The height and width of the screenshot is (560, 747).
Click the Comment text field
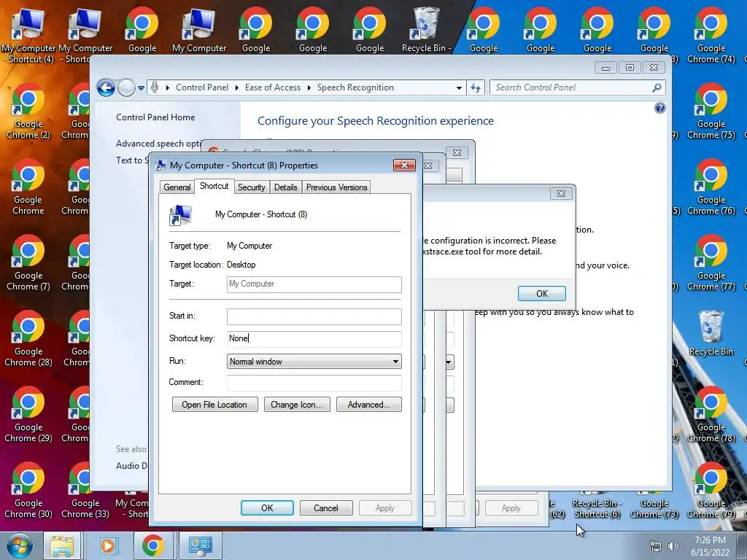coord(314,382)
